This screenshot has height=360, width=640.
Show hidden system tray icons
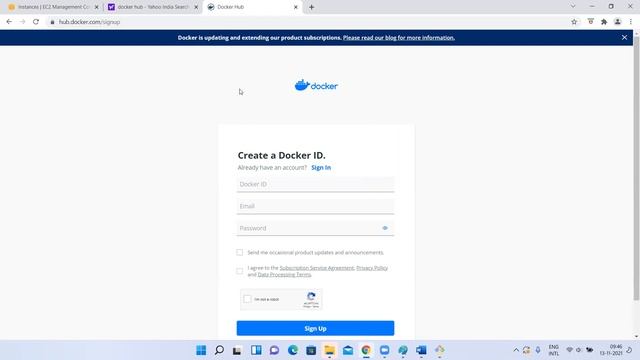(516, 350)
